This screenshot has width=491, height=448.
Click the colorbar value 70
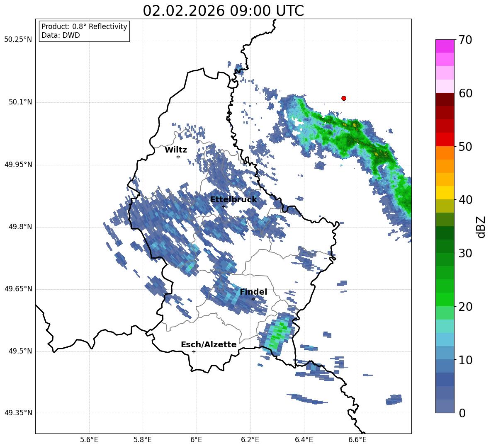(x=465, y=40)
